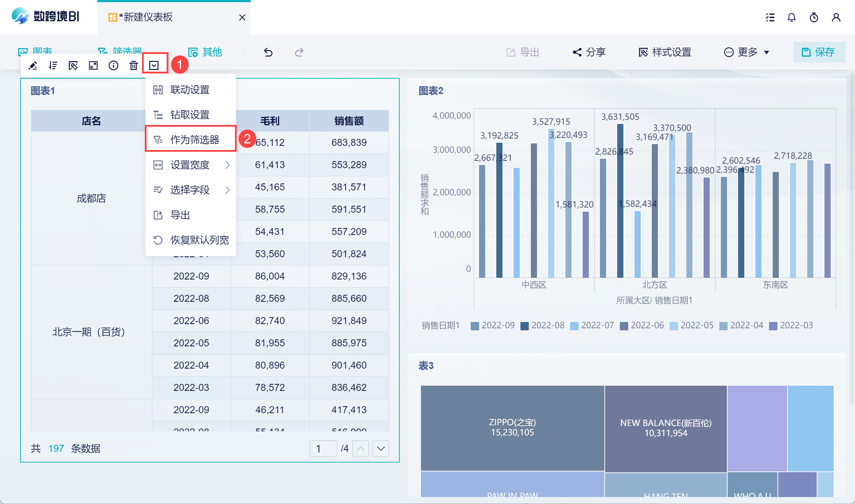Click the fullscreen expand icon for 图表1
Image resolution: width=855 pixels, height=504 pixels.
(x=93, y=65)
